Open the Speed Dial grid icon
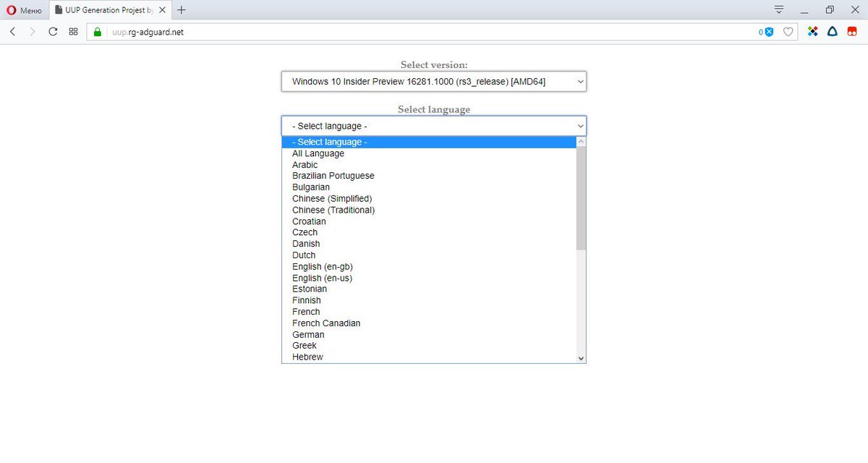Screen dimensions: 868x463 click(x=73, y=32)
